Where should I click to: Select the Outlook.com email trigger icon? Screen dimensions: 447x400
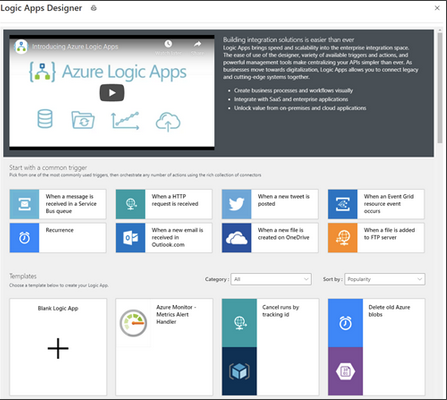130,238
